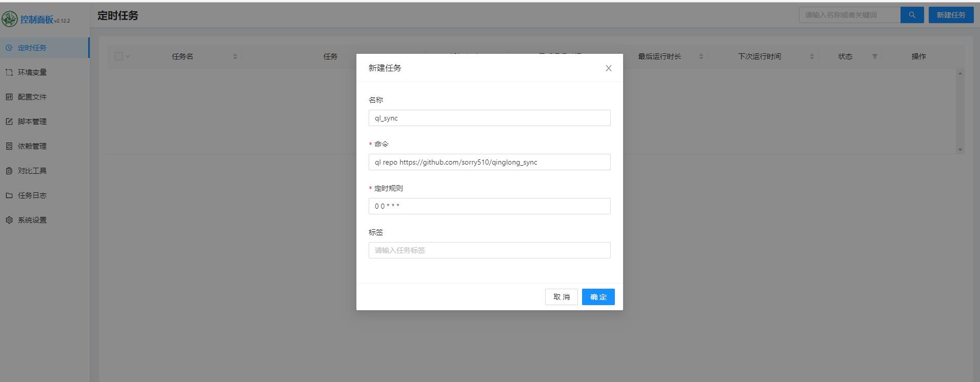
Task: Click the 名称 field containing ql_sync
Action: [489, 118]
